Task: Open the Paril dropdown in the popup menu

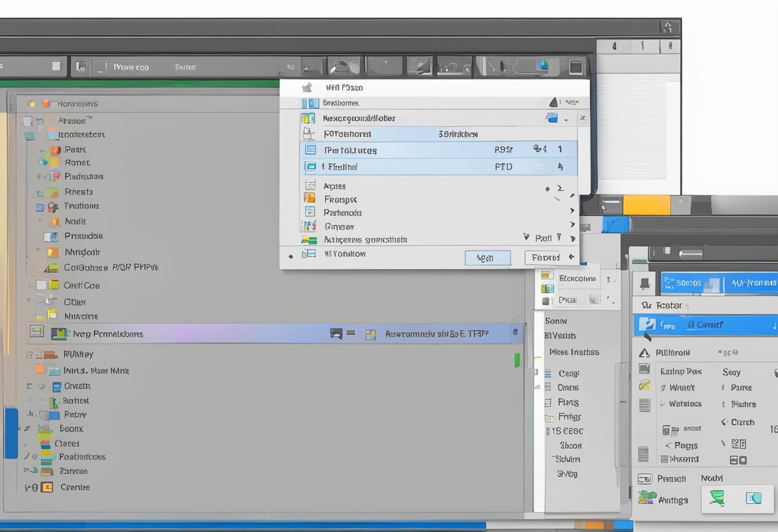Action: click(543, 238)
